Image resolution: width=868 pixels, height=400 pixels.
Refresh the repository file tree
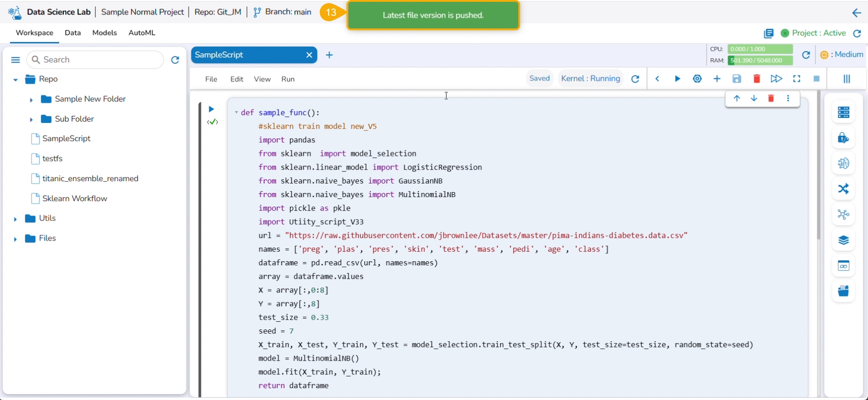175,60
